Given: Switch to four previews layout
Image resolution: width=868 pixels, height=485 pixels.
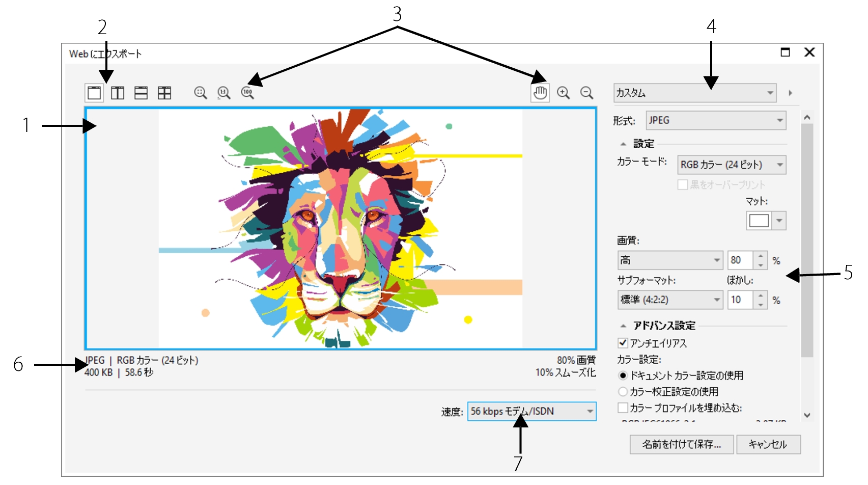Looking at the screenshot, I should pyautogui.click(x=164, y=93).
